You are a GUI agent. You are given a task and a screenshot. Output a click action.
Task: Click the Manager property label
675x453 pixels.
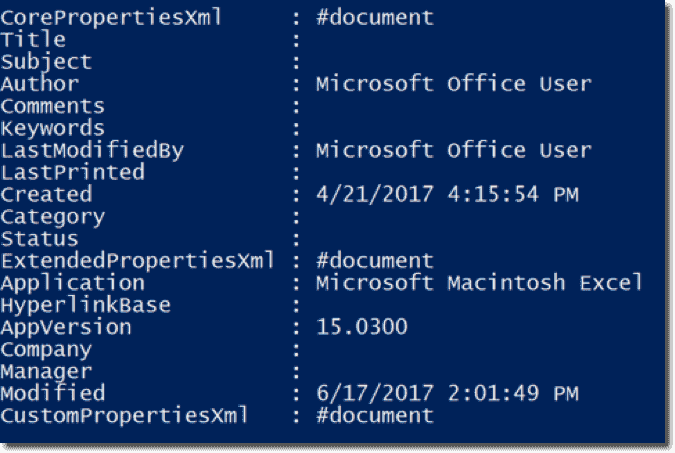[46, 371]
